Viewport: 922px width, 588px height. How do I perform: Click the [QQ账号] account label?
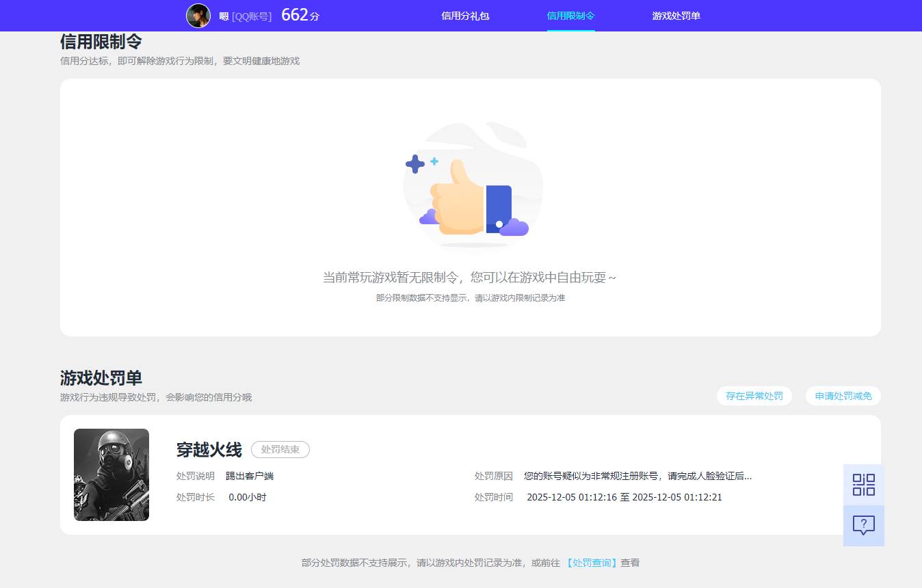tap(252, 16)
